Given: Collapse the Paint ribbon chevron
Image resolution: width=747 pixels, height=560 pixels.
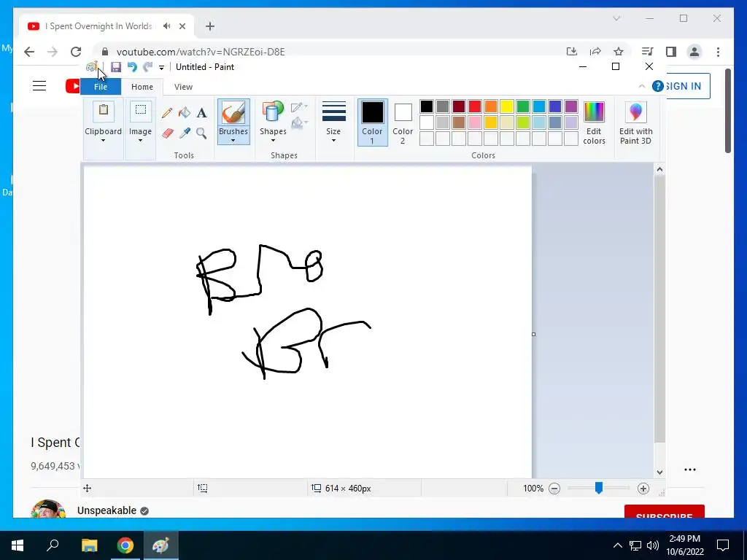Looking at the screenshot, I should (x=642, y=86).
